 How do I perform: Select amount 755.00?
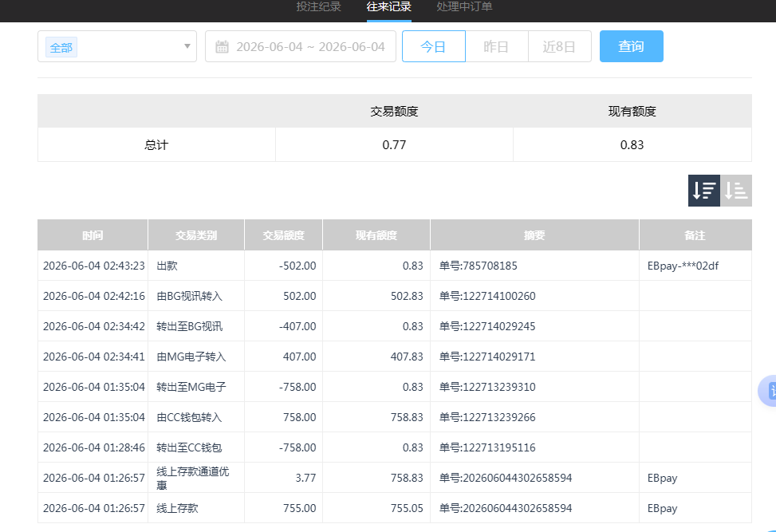pyautogui.click(x=300, y=508)
